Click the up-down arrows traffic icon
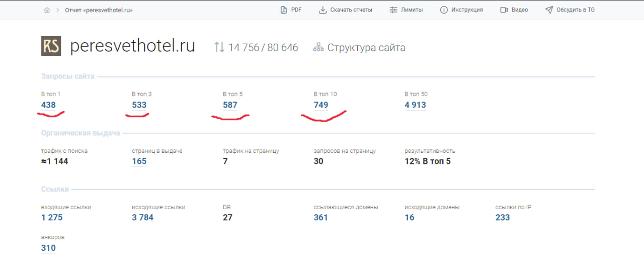Image resolution: width=644 pixels, height=271 pixels. [219, 47]
